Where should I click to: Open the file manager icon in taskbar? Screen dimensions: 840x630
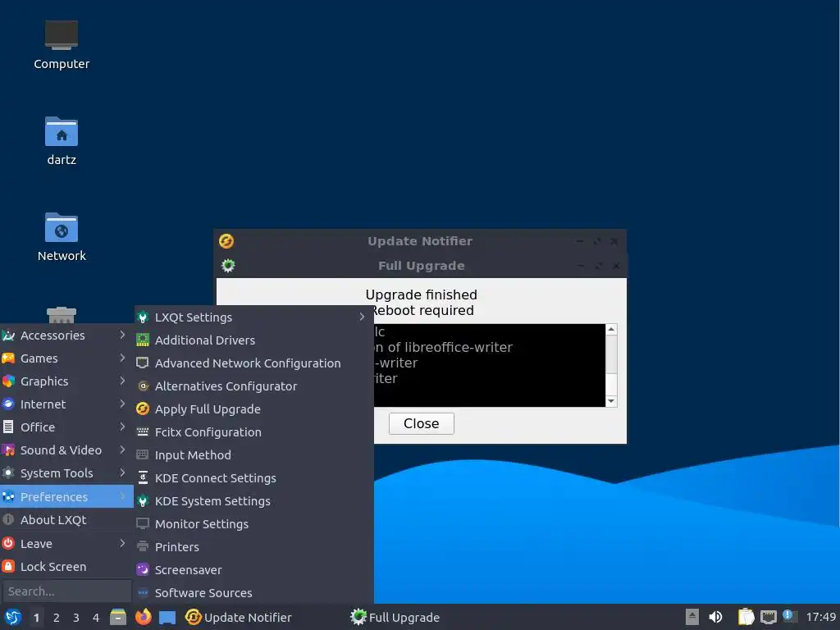(x=118, y=617)
